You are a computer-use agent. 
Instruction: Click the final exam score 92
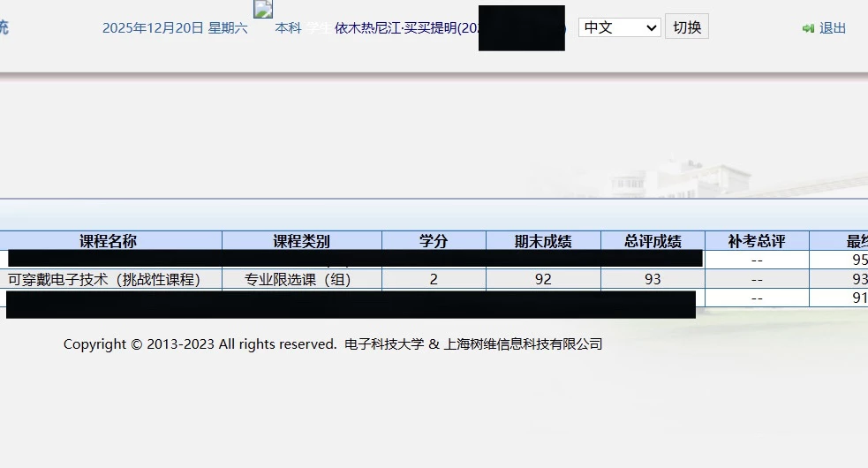pos(543,279)
